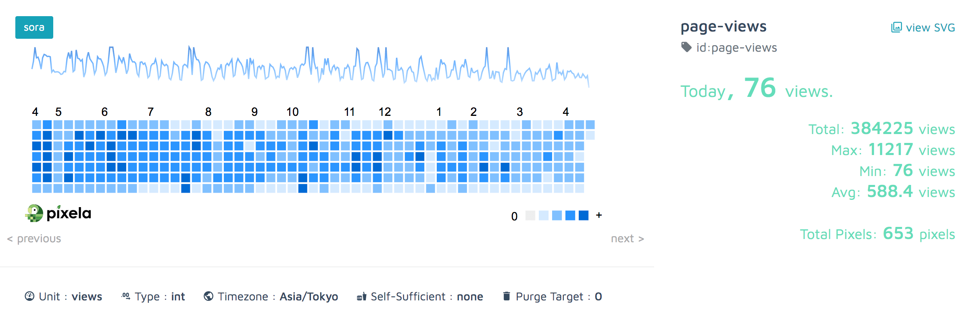
Task: Click the line chart sparkline above the heatmap
Action: point(311,65)
